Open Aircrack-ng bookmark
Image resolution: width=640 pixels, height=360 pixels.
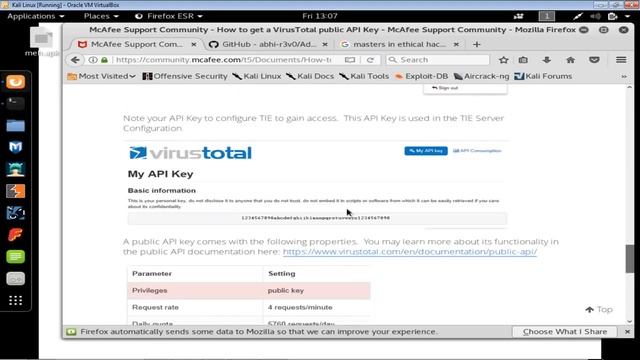[x=482, y=76]
